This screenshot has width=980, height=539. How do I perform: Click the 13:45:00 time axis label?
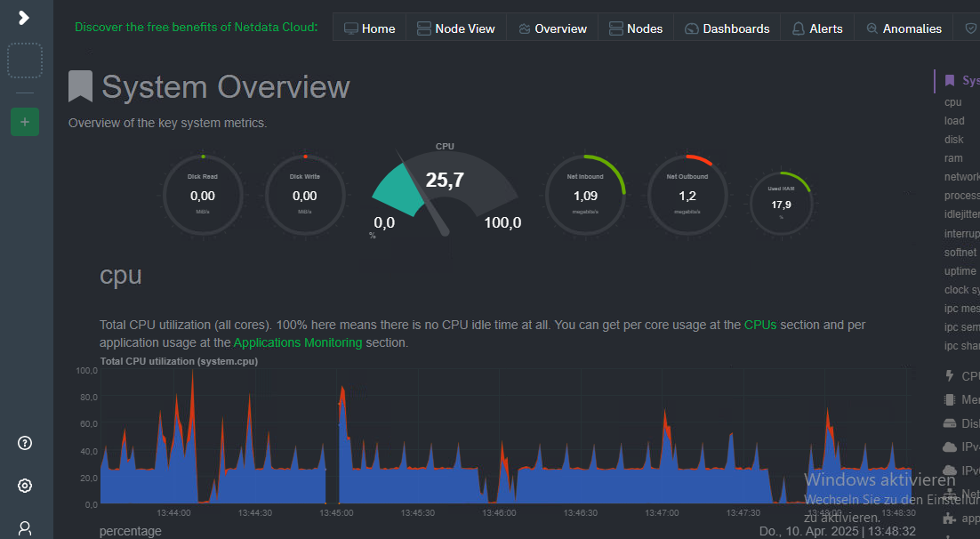tap(336, 512)
